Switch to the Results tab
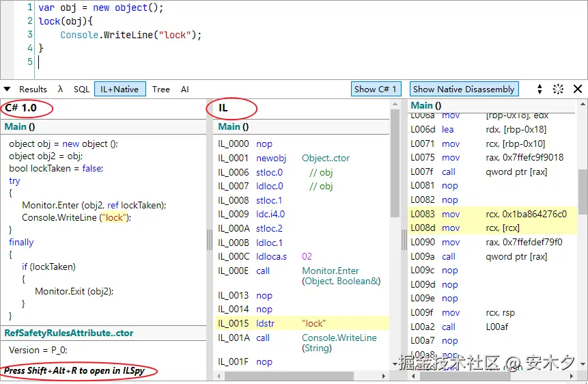Viewport: 588px width, 384px height. [33, 90]
